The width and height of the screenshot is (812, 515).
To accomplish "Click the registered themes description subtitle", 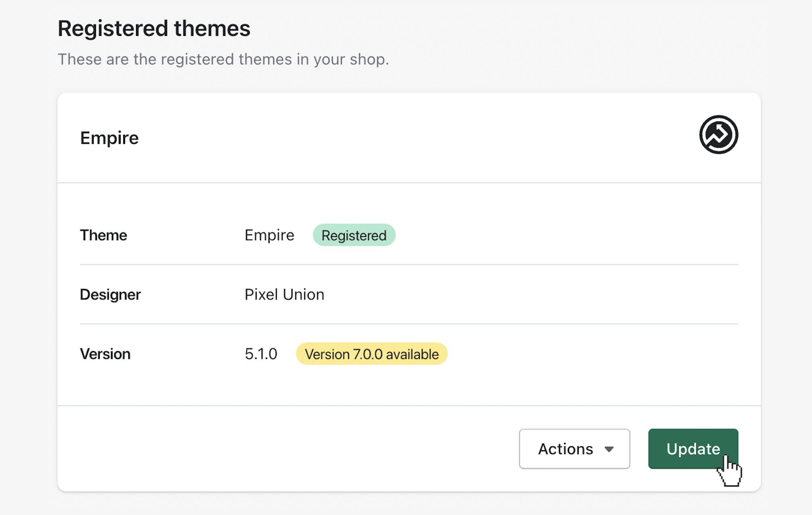I will (x=223, y=59).
